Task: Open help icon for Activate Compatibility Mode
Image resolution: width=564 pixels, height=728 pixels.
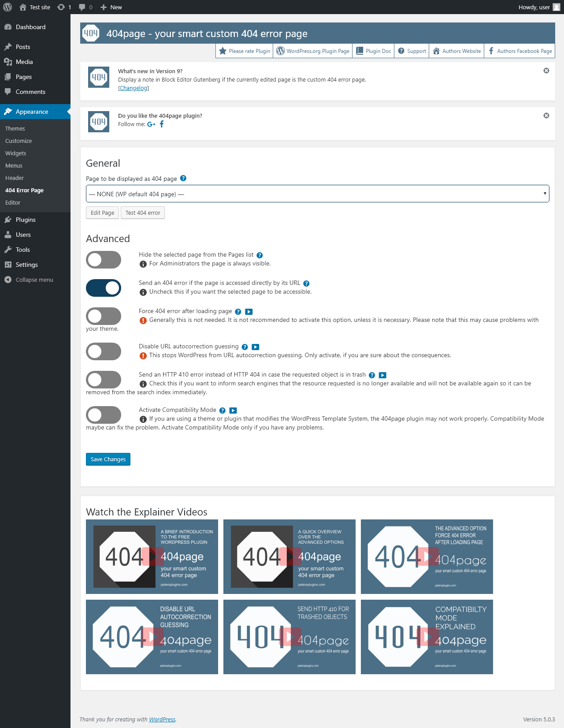Action: pos(223,410)
